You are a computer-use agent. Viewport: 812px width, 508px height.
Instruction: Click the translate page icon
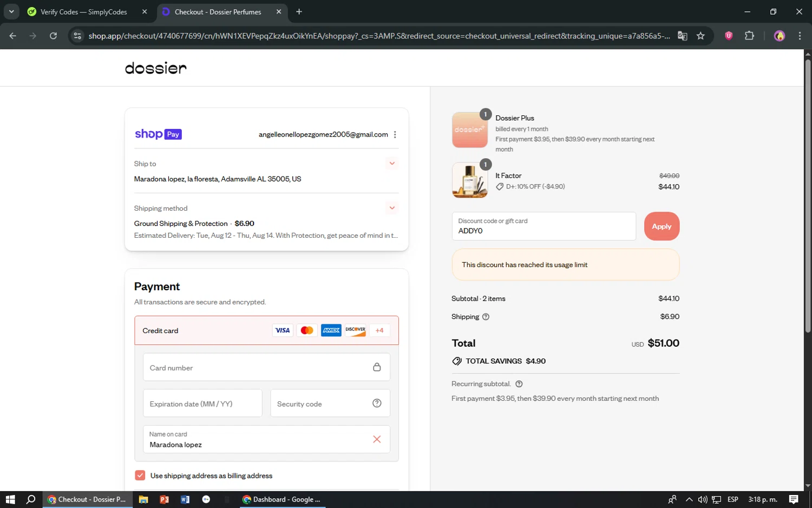[x=683, y=36]
